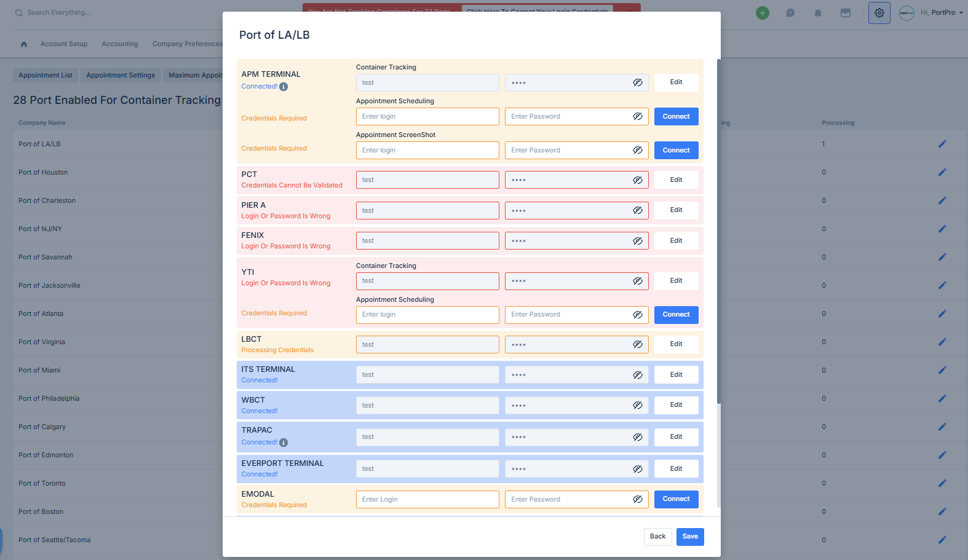Edit Port of Philadelphia row pencil icon
Screen dimensions: 968x560
point(942,398)
